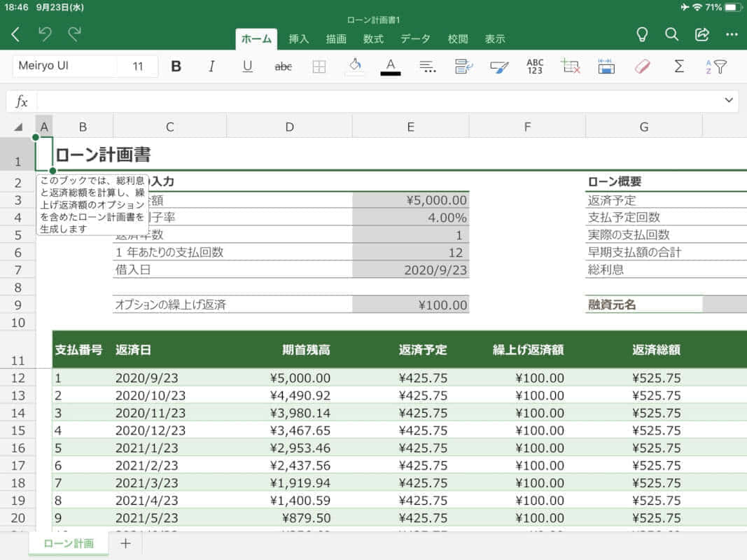Add a new sheet with plus button
The width and height of the screenshot is (747, 560).
[x=125, y=543]
